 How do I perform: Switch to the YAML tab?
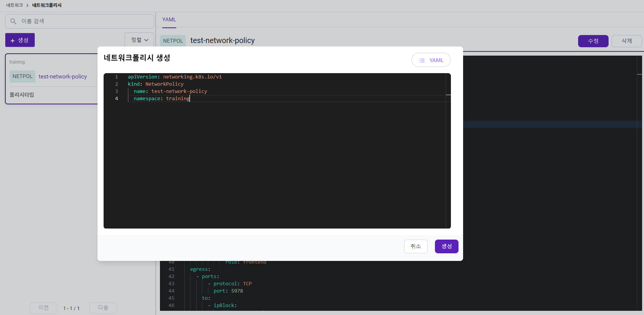pyautogui.click(x=169, y=20)
